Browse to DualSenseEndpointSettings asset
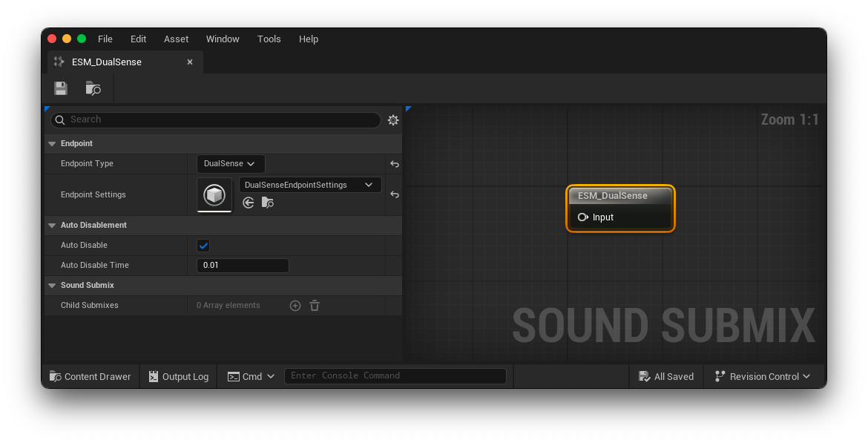Viewport: 868px width, 443px height. [x=268, y=203]
